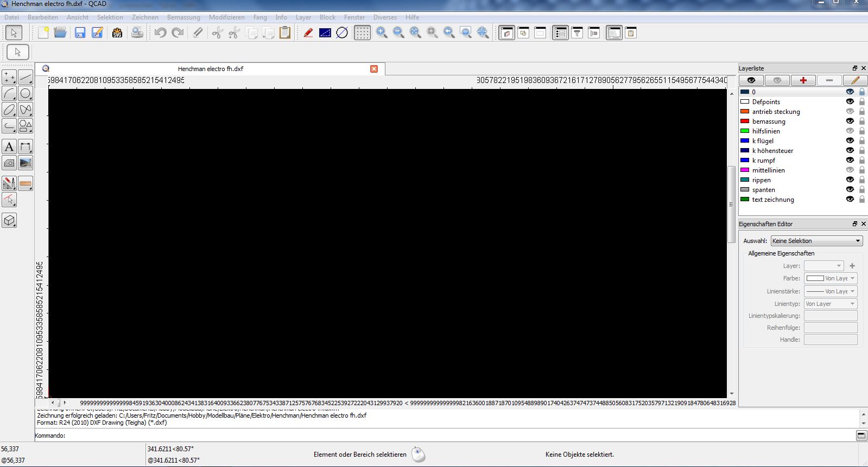Toggle the grid display icon
Screen dimensions: 868x467
362,33
